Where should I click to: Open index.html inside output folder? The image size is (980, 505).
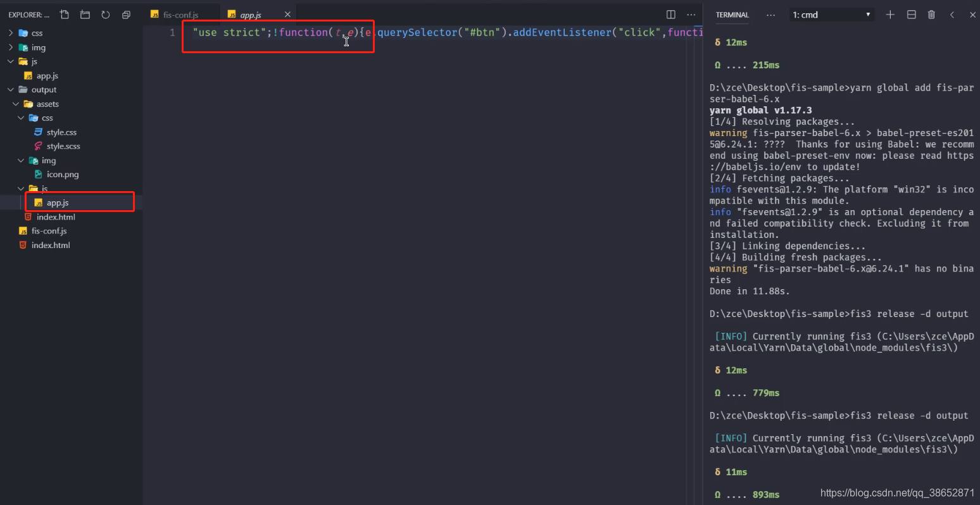(56, 217)
